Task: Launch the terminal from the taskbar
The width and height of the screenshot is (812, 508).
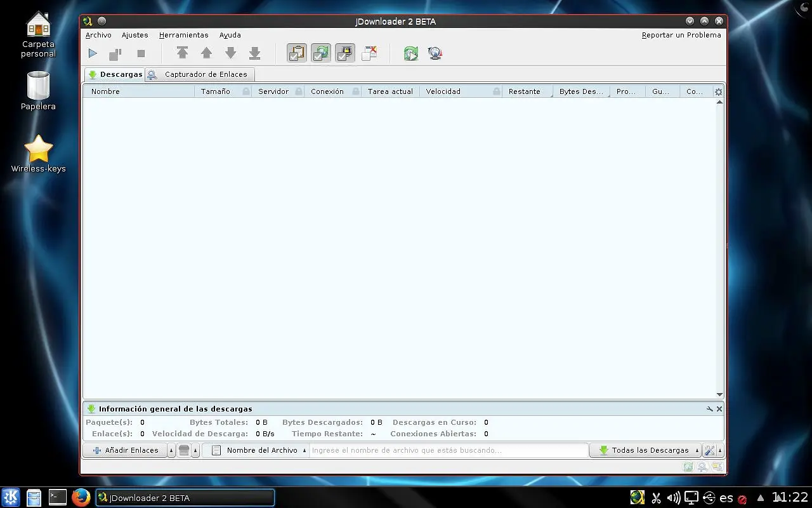Action: click(x=58, y=497)
